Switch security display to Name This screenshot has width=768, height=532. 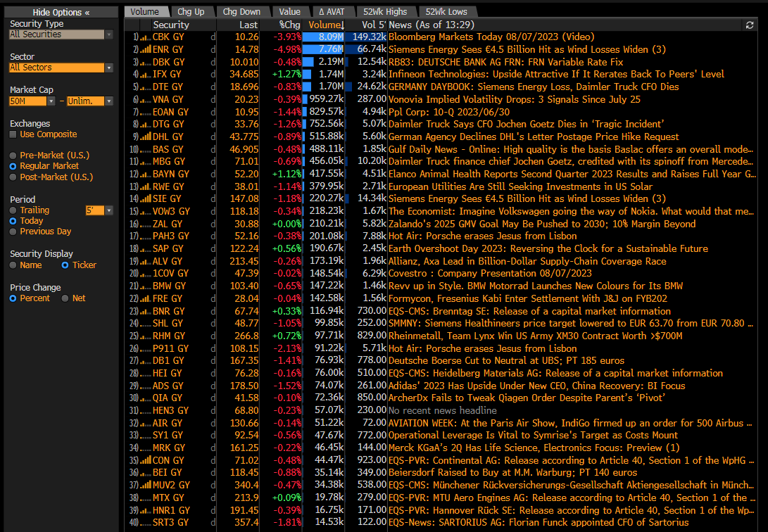point(13,265)
